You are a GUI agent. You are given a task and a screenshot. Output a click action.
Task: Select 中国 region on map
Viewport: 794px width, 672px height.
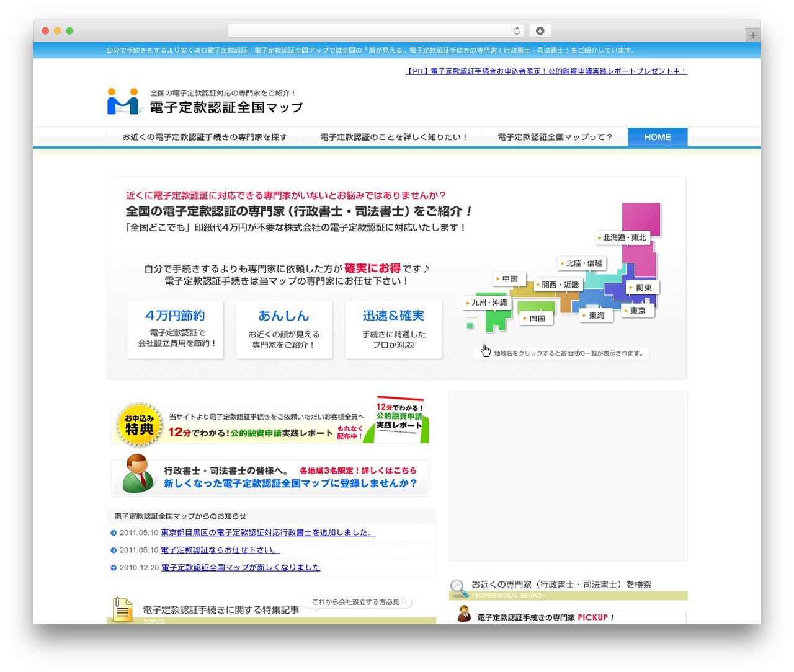point(508,279)
